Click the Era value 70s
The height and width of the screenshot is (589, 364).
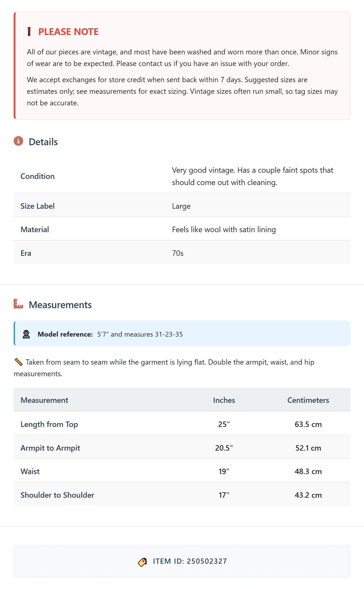coord(178,253)
